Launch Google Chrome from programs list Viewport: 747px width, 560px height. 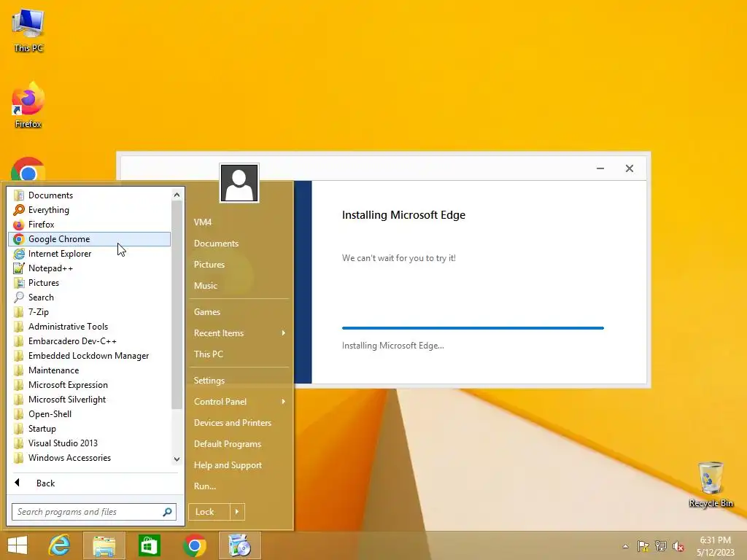point(90,239)
